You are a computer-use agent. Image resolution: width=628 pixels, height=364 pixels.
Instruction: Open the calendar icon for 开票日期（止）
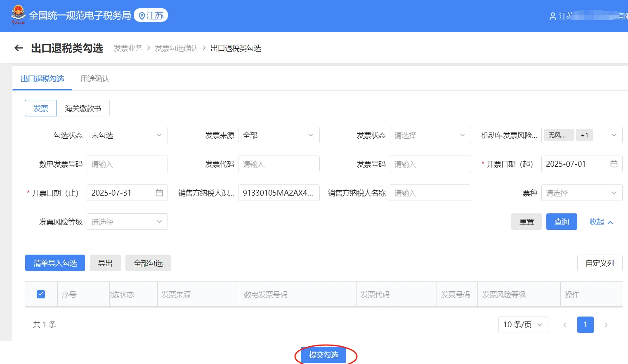[160, 193]
